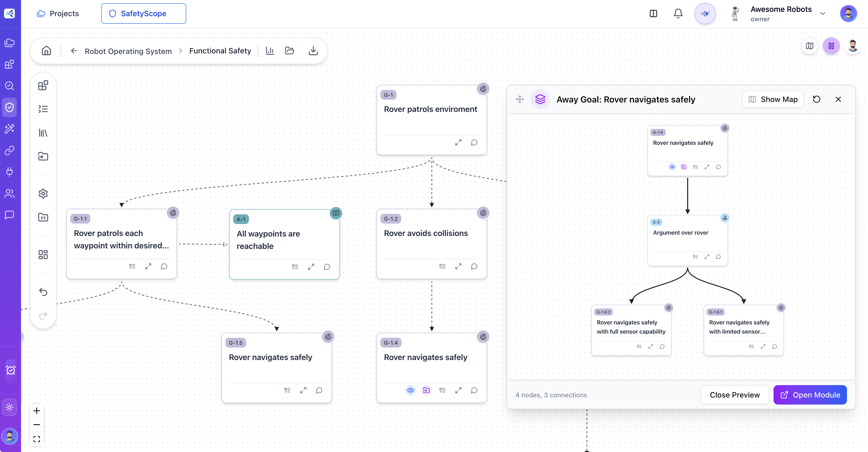Toggle the theme sun icon in sidebar

tap(10, 407)
